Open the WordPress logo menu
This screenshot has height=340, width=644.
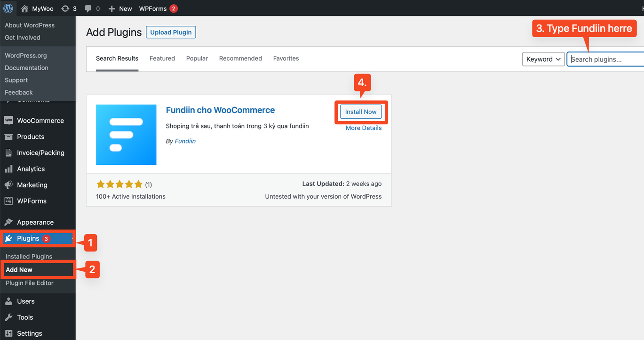pyautogui.click(x=8, y=8)
